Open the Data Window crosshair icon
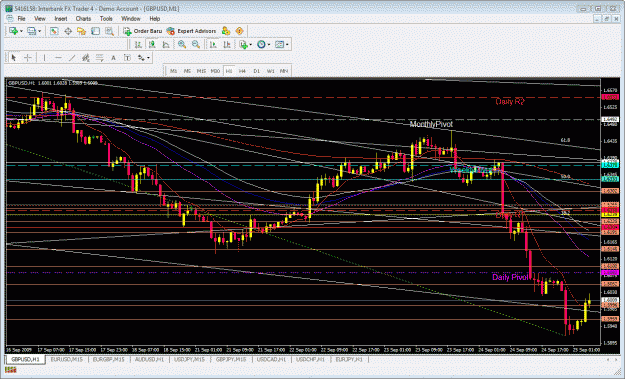The width and height of the screenshot is (625, 379). point(68,31)
